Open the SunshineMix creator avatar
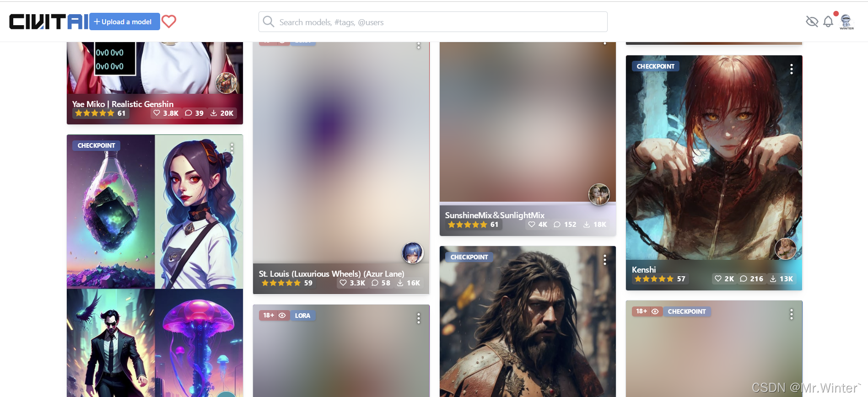Viewport: 868px width, 397px height. (x=599, y=194)
